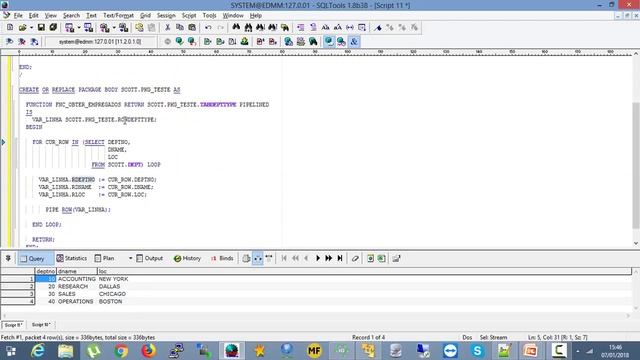640x360 pixels.
Task: Switch to the Statistics tab
Action: 72,258
